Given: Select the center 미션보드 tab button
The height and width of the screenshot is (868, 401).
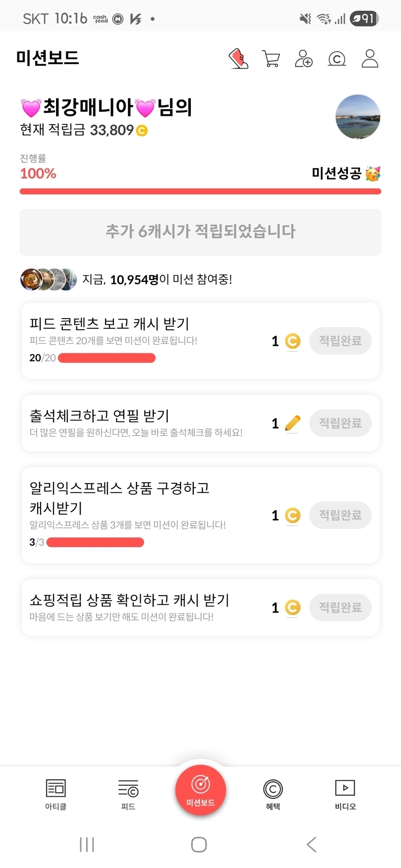Looking at the screenshot, I should pos(200,790).
